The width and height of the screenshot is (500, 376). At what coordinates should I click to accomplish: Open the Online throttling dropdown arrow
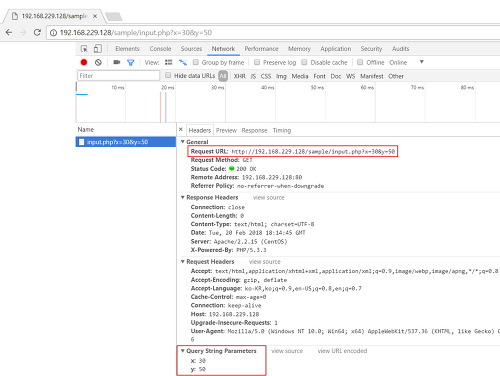click(x=422, y=62)
